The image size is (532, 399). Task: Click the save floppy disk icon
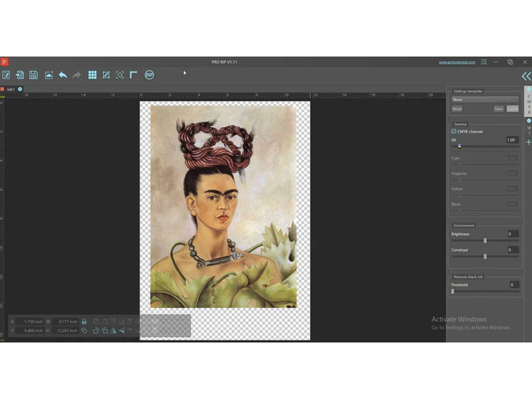point(33,75)
